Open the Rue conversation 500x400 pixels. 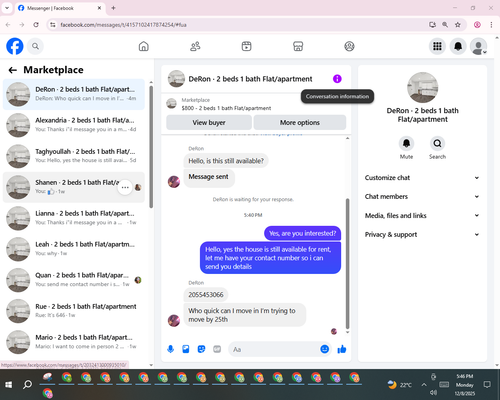(74, 311)
